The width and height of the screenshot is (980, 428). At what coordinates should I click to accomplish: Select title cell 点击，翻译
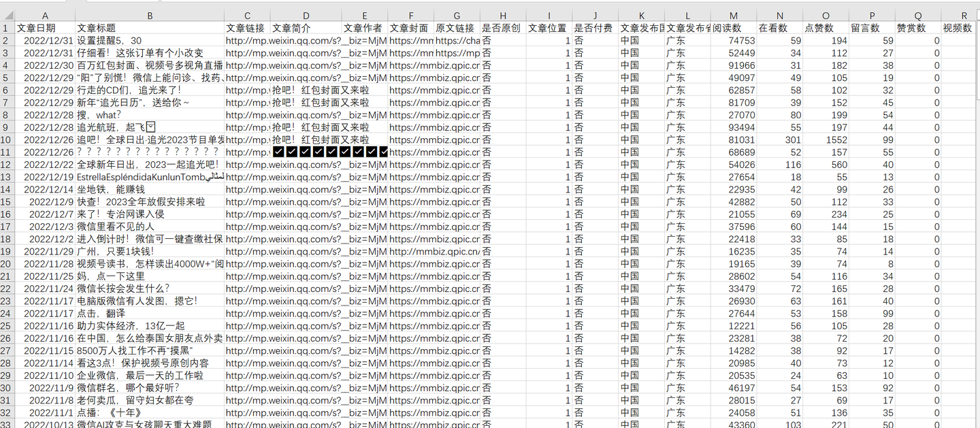pyautogui.click(x=150, y=313)
